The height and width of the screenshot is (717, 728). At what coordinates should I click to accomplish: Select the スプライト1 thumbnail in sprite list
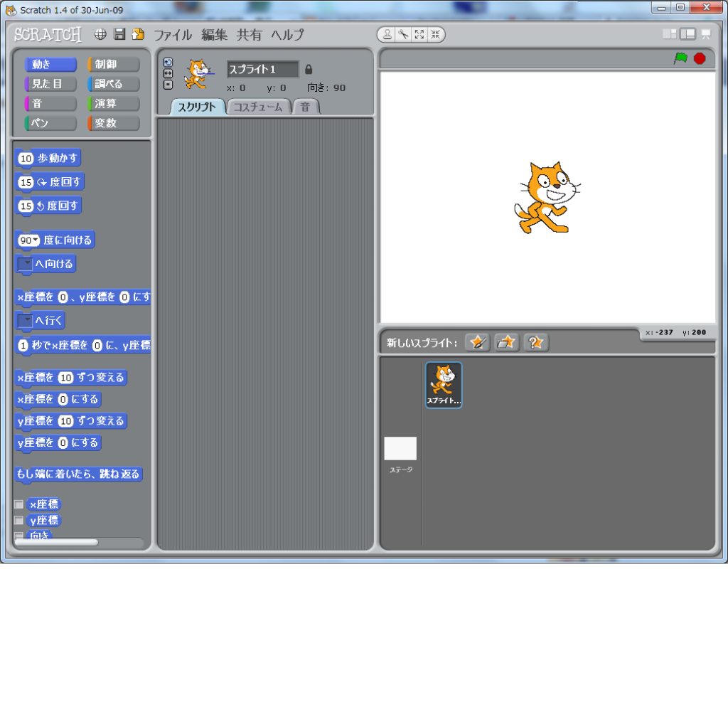coord(444,385)
